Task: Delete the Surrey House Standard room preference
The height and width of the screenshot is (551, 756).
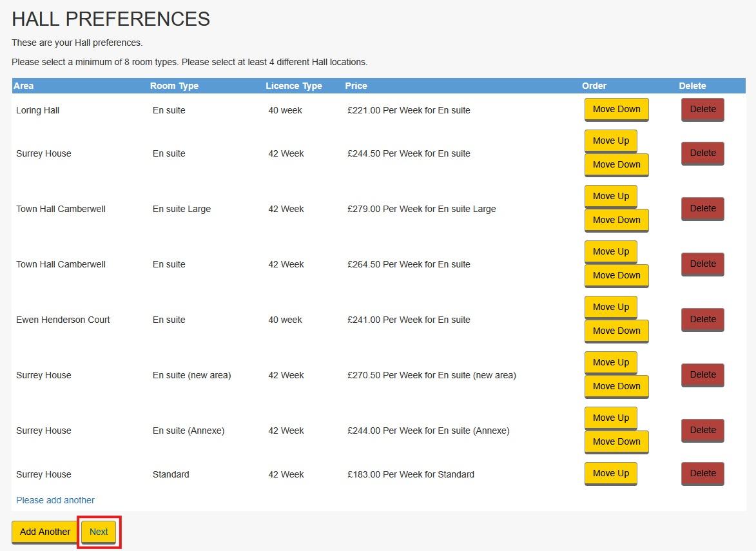Action: [x=703, y=473]
